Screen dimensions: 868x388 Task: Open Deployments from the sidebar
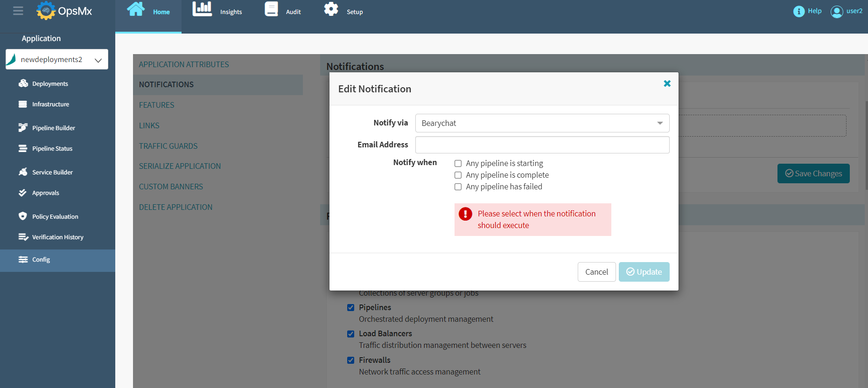click(x=50, y=84)
